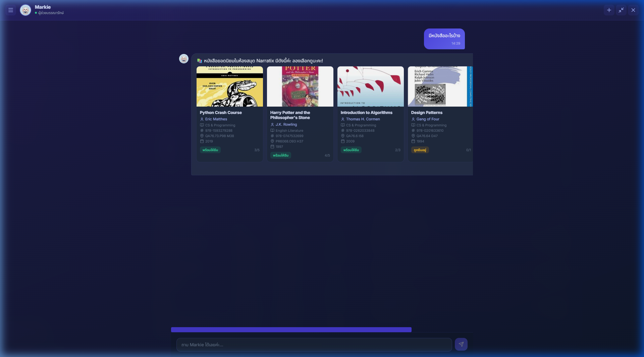Image resolution: width=644 pixels, height=357 pixels.
Task: Open the Design Patterns cover thumbnail
Action: click(x=440, y=86)
